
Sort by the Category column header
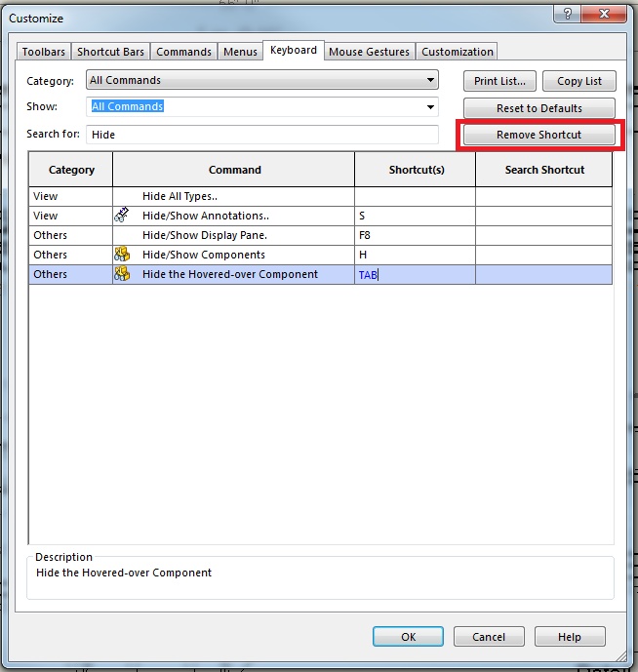(x=71, y=170)
